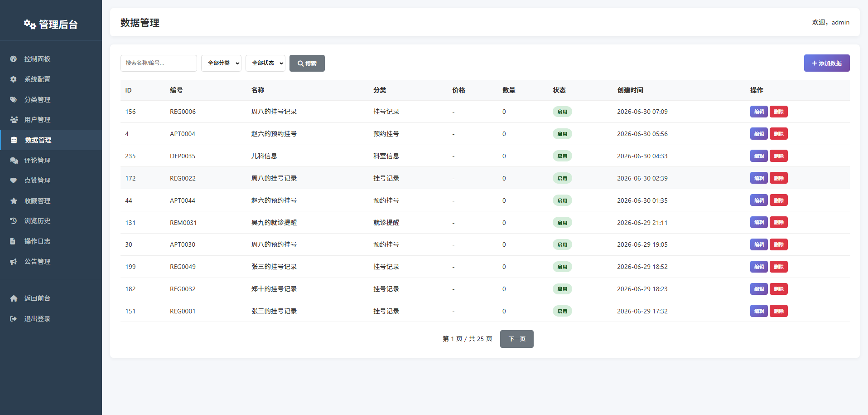Click the 评论管理 comments icon
Image resolution: width=868 pixels, height=415 pixels.
[14, 161]
